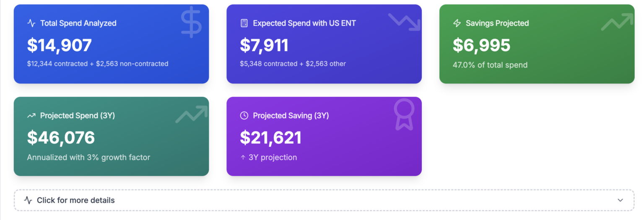Expand the Click for more details section
Viewport: 644px width, 220px height.
click(75, 200)
